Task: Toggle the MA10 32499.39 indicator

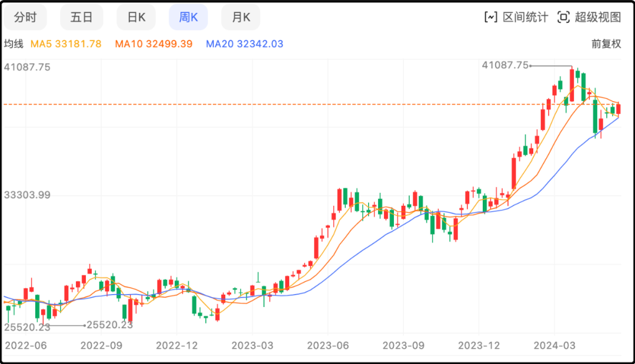Action: [x=153, y=44]
